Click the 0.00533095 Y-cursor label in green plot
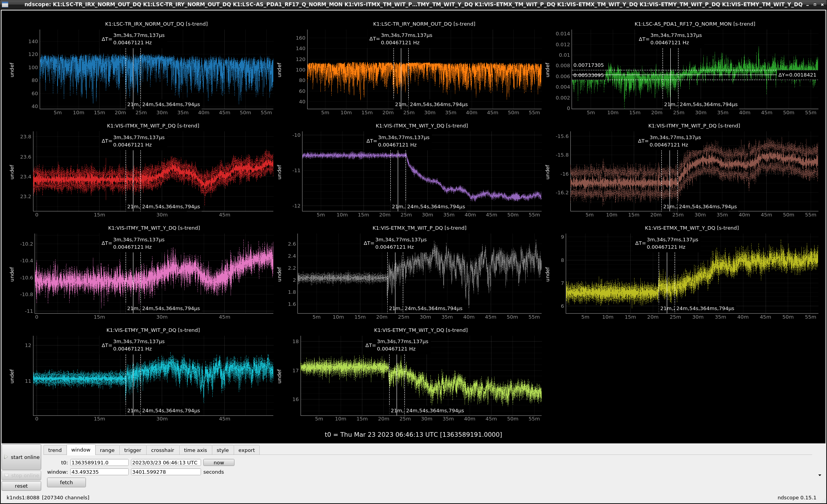 (x=589, y=75)
